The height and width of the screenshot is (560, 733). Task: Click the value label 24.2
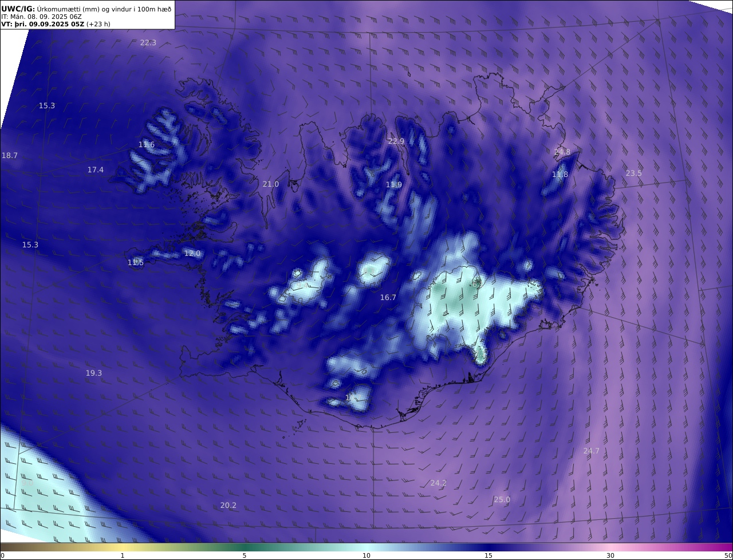point(439,483)
